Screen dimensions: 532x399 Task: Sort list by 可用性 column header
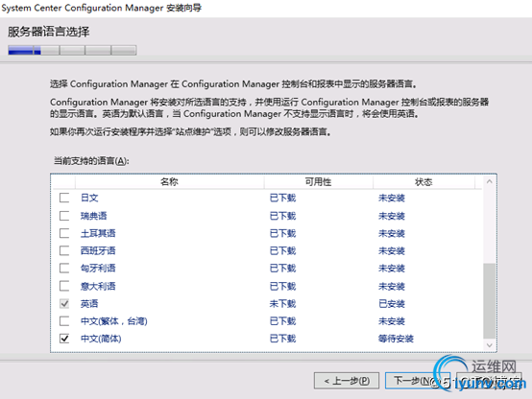tap(318, 182)
